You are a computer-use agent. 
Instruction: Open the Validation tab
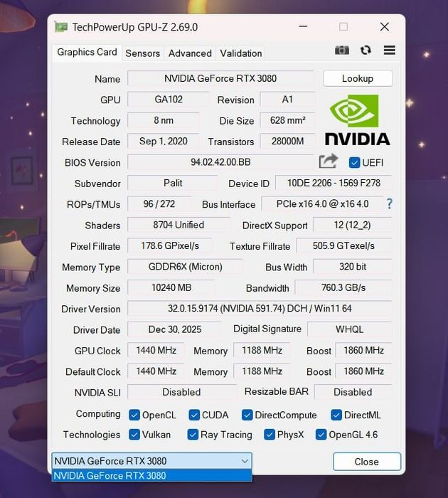pos(241,53)
